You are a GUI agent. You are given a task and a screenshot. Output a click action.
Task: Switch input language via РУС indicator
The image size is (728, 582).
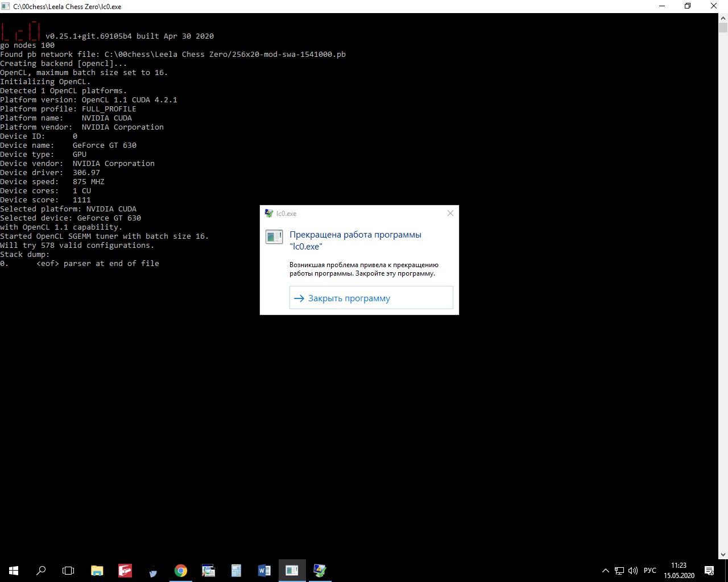650,570
